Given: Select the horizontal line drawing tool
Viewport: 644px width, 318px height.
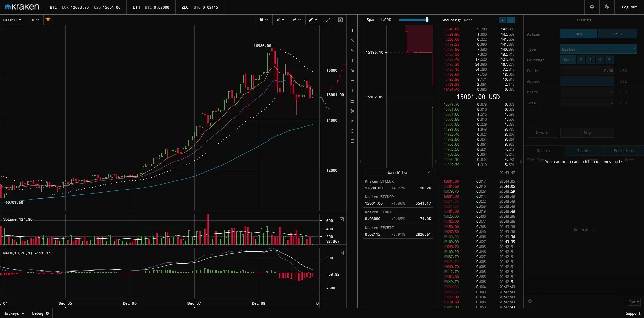Looking at the screenshot, I should [x=352, y=81].
